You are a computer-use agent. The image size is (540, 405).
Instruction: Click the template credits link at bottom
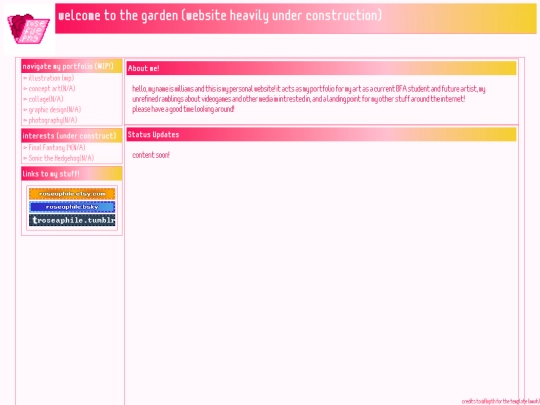click(x=500, y=401)
